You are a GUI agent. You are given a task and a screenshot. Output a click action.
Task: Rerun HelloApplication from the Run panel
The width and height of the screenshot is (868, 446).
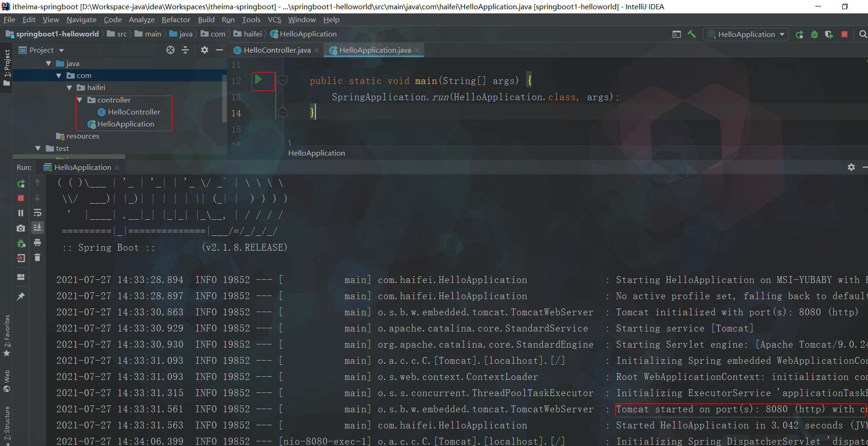pos(21,184)
